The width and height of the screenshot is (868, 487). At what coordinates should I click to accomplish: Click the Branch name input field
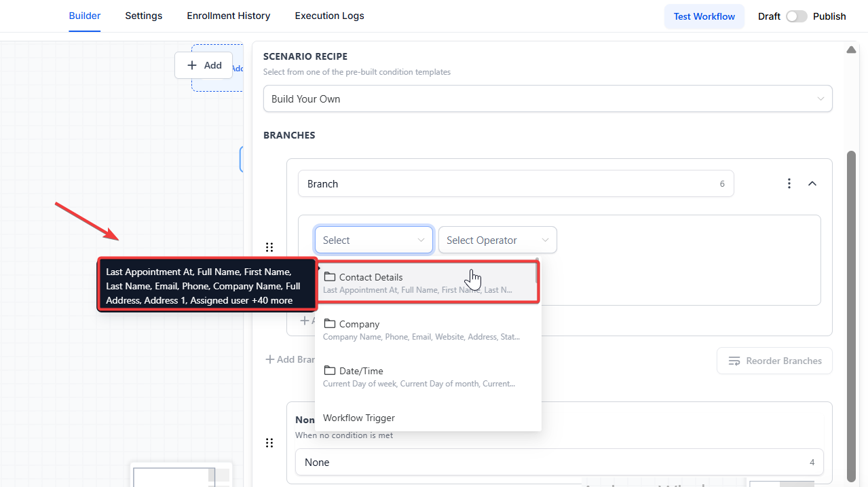(509, 183)
